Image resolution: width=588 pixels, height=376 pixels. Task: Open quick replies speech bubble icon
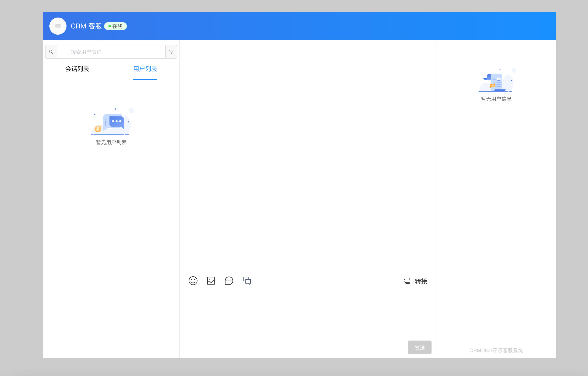pyautogui.click(x=229, y=281)
